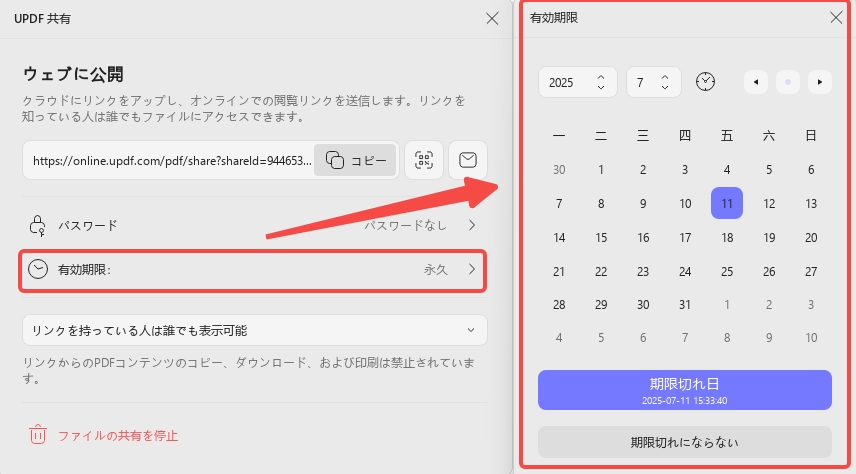
Task: Close the 有効期限 panel
Action: click(836, 17)
